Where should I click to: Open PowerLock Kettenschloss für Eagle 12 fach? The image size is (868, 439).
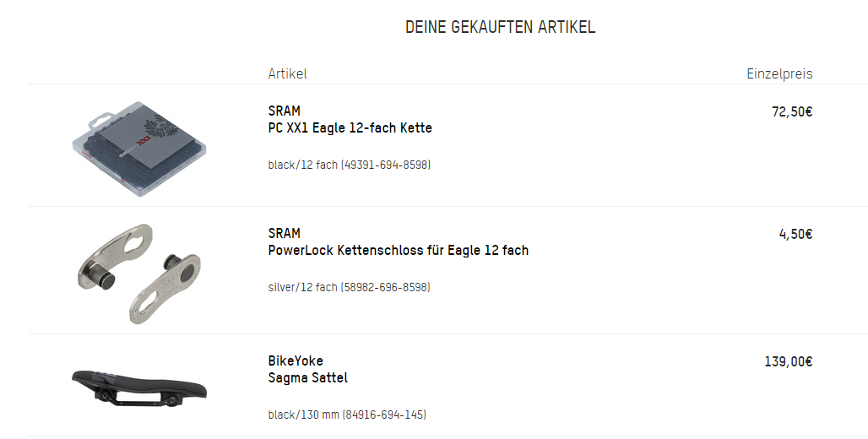coord(398,251)
